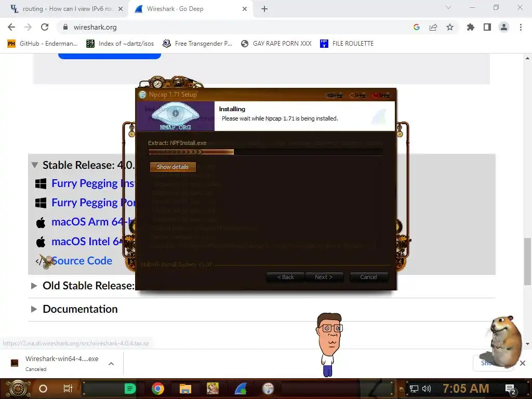
Task: Close the Wireshark · Go Deep tab
Action: click(245, 9)
